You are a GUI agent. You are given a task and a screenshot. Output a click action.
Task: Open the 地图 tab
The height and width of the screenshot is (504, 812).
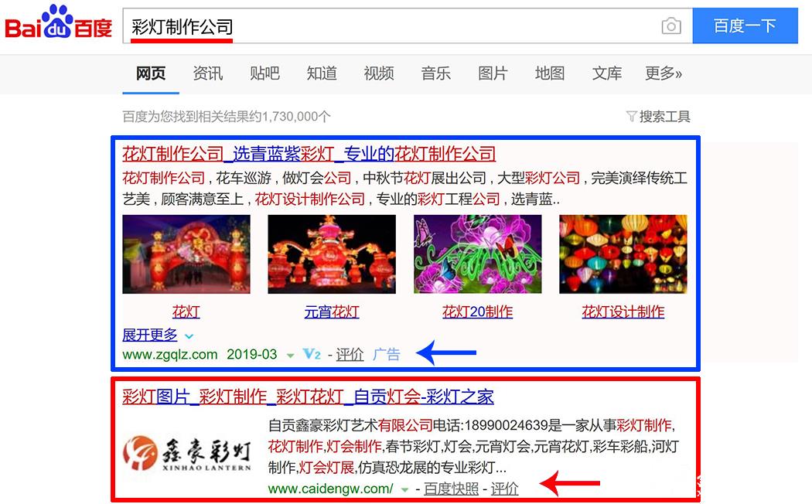pyautogui.click(x=549, y=73)
